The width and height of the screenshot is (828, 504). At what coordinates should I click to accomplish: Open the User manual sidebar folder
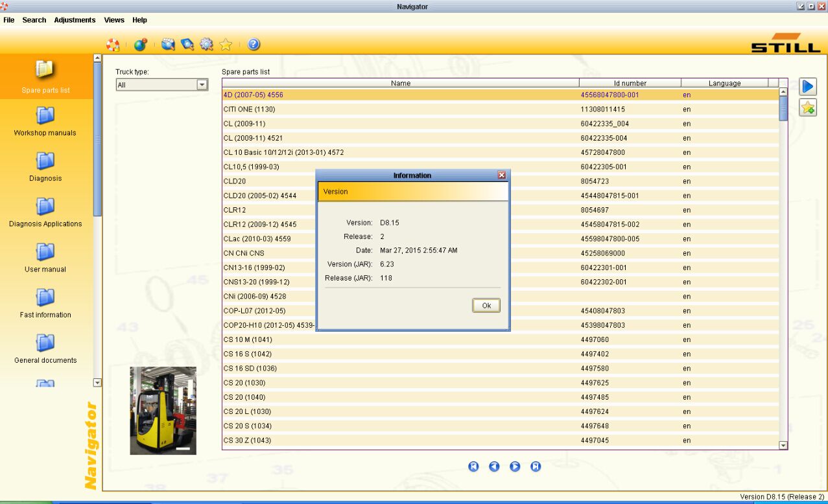45,258
